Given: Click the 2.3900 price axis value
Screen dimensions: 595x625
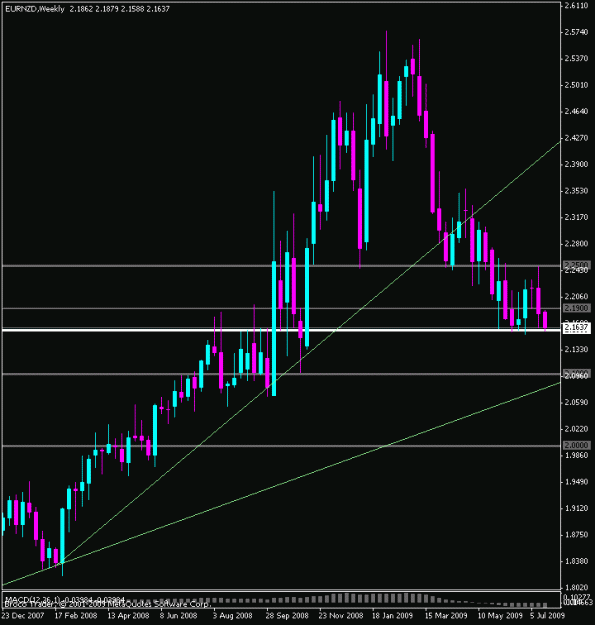Looking at the screenshot, I should (x=576, y=164).
